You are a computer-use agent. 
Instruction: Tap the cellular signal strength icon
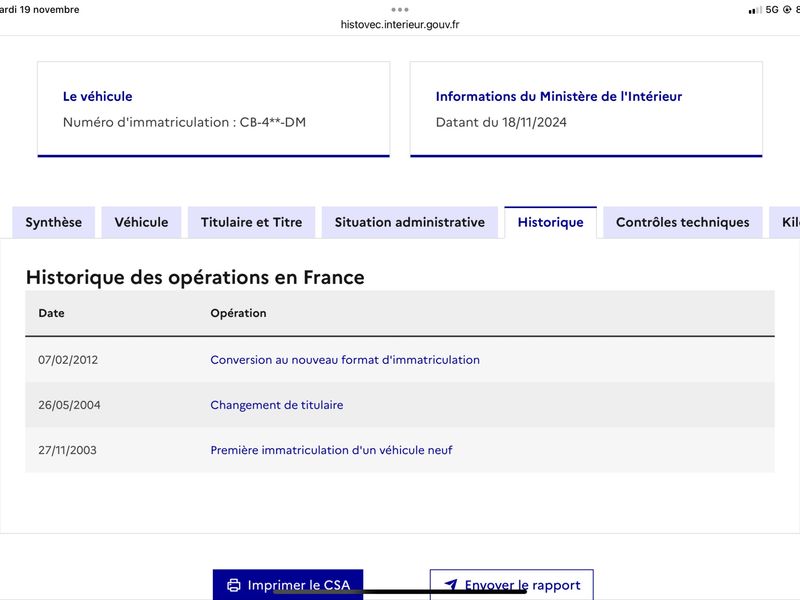pyautogui.click(x=755, y=10)
